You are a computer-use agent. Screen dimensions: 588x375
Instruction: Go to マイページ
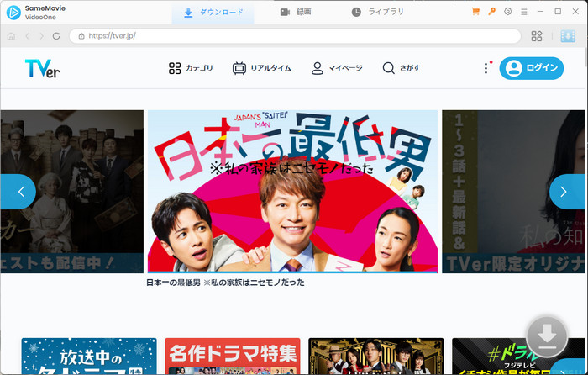coord(337,68)
